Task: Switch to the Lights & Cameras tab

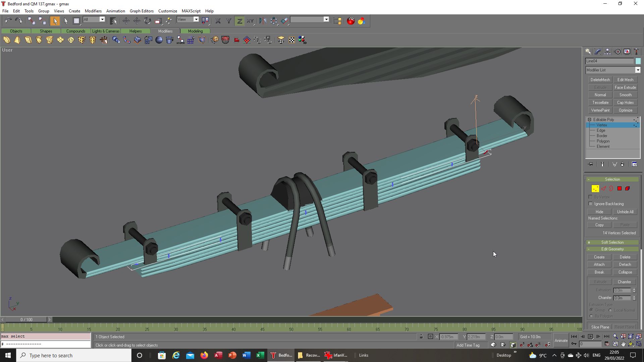Action: click(106, 31)
